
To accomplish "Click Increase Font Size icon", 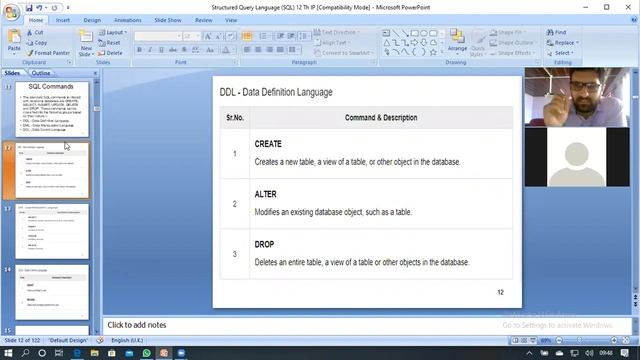I will coord(208,36).
